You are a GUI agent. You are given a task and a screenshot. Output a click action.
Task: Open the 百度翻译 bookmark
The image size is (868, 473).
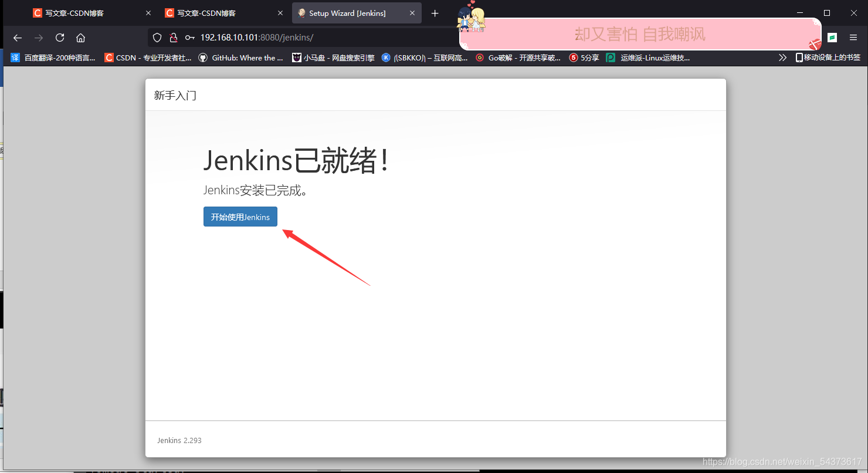(x=53, y=58)
